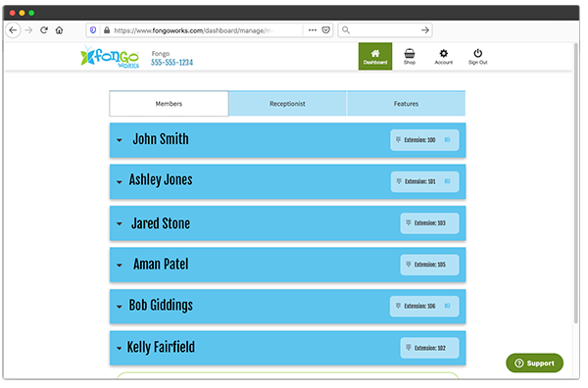Click the search magnifier icon
Viewport: 588px width, 388px height.
click(346, 30)
